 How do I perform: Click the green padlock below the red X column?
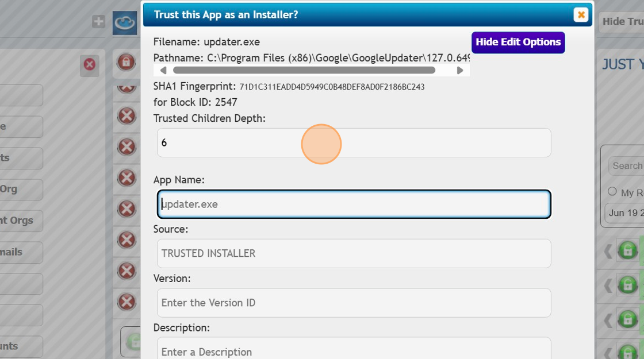coord(133,341)
